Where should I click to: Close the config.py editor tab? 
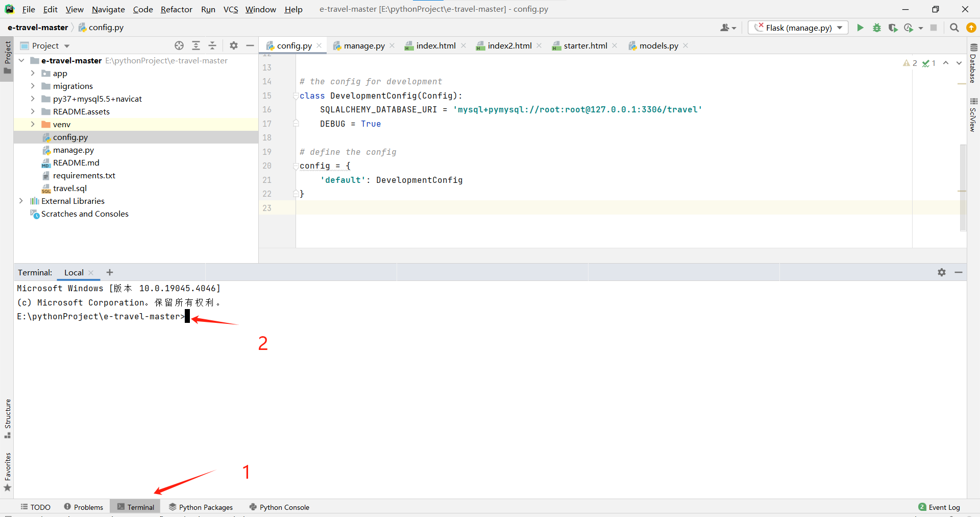point(319,45)
